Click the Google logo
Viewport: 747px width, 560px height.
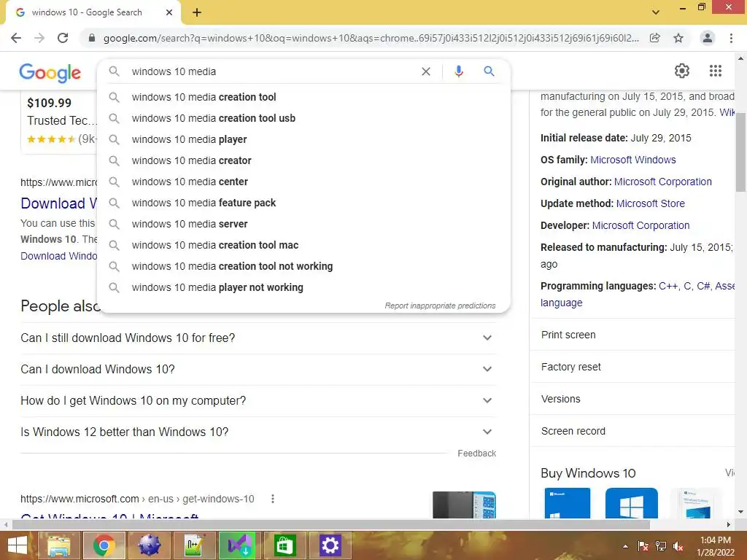50,73
